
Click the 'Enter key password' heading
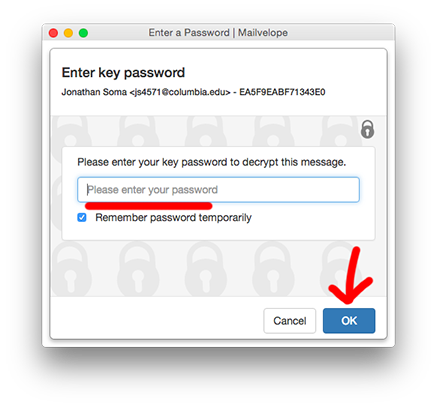pyautogui.click(x=123, y=73)
